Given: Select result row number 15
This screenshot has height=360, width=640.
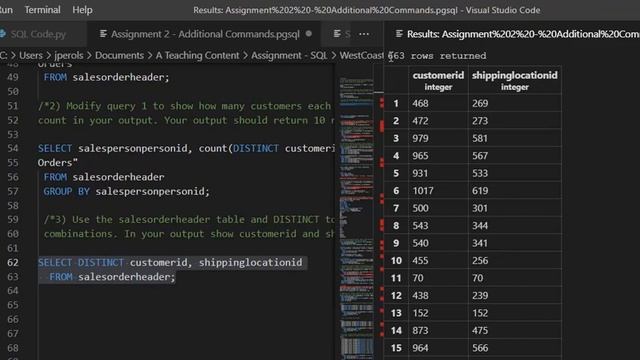Looking at the screenshot, I should (396, 348).
